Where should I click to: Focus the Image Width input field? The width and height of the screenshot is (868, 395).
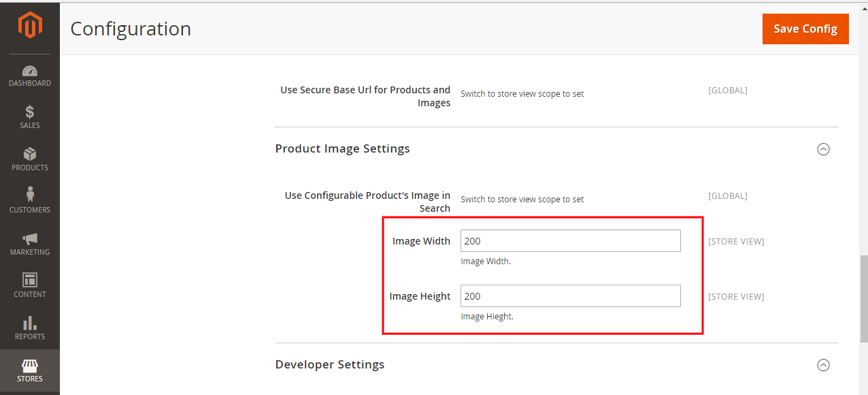570,241
